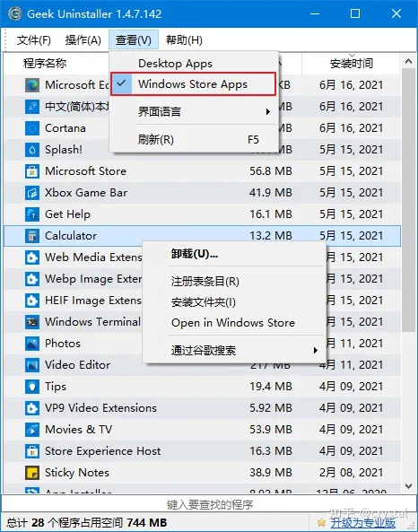This screenshot has width=418, height=532.
Task: Click the 升级为专业版 upgrade link
Action: (363, 523)
